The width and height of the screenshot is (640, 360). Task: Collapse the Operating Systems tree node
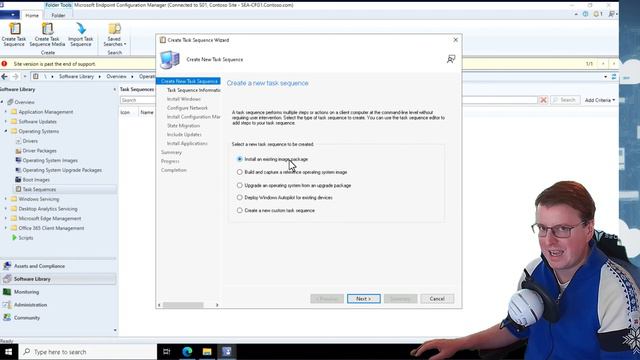6,131
